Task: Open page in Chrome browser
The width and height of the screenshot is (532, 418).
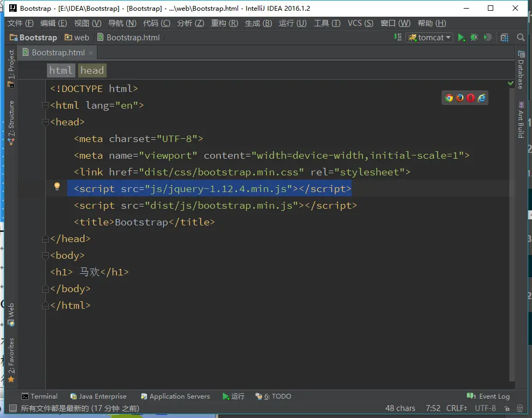Action: [449, 98]
